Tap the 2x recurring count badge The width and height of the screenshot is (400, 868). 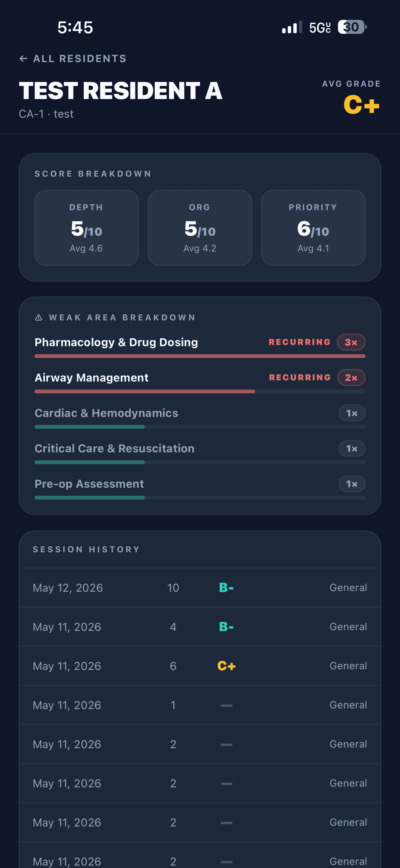(x=351, y=378)
